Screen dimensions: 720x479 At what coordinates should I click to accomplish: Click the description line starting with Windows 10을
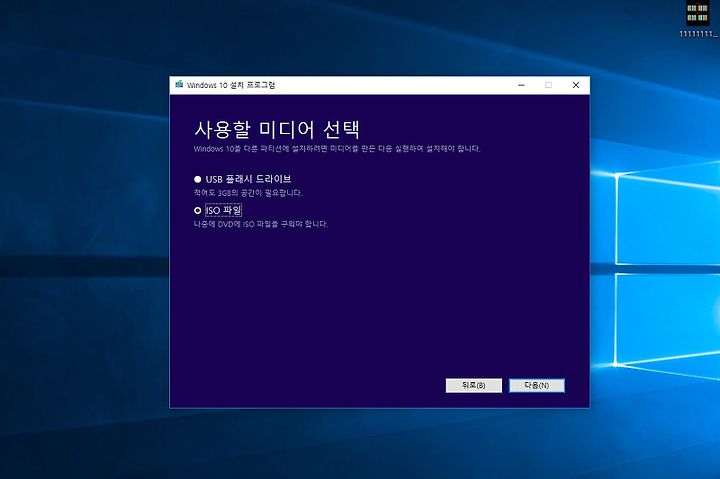tap(337, 149)
